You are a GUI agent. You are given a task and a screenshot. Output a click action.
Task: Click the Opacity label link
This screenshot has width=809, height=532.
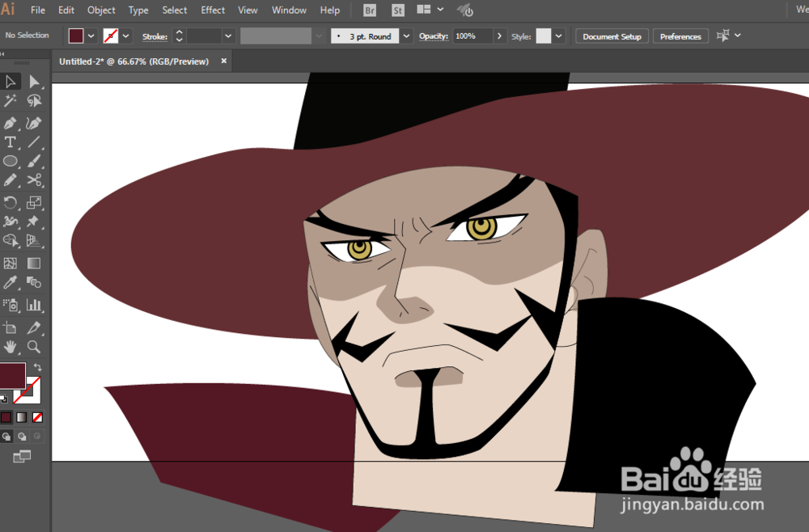pyautogui.click(x=434, y=36)
